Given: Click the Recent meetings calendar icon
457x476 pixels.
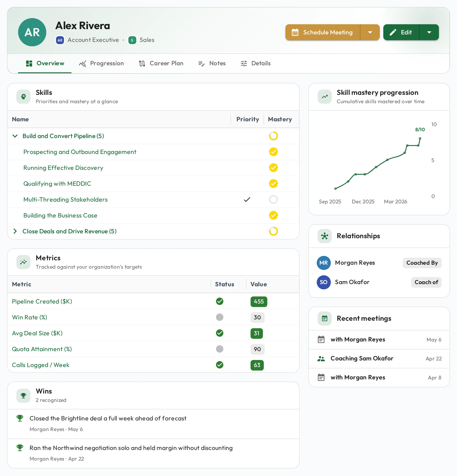Looking at the screenshot, I should pyautogui.click(x=324, y=319).
